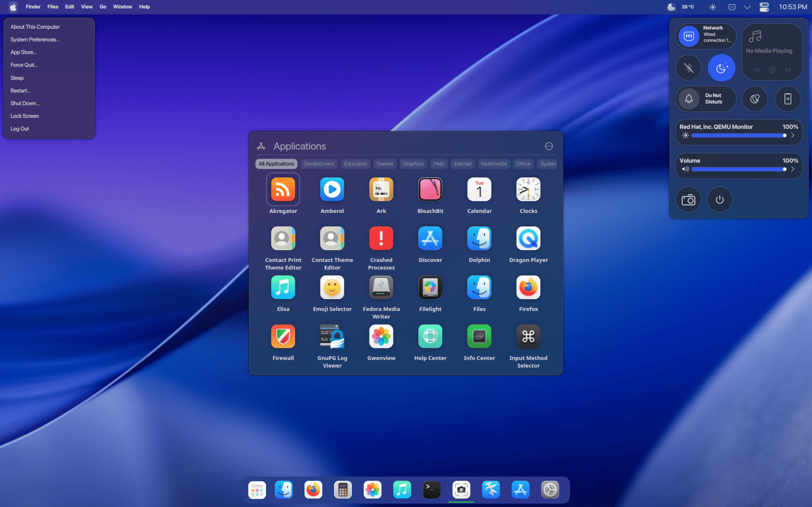Expand the monitor brightness chevron
This screenshot has height=507, width=812.
click(793, 136)
